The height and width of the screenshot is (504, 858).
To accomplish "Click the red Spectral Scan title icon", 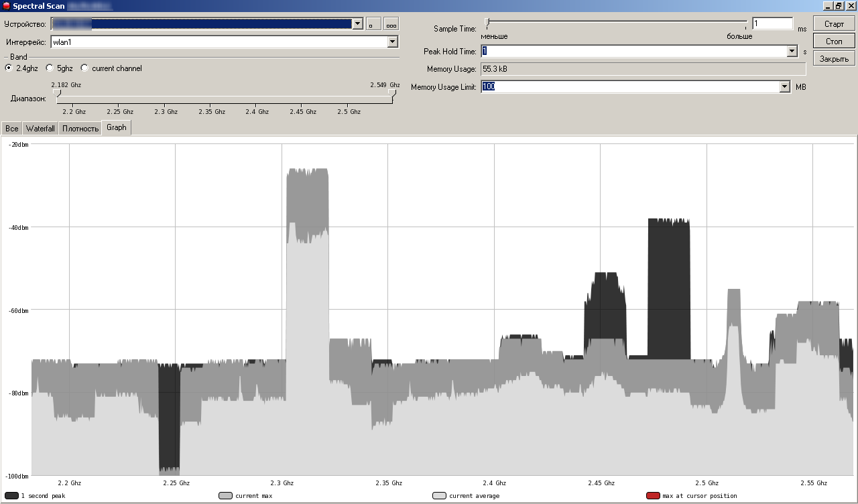I will click(x=7, y=5).
